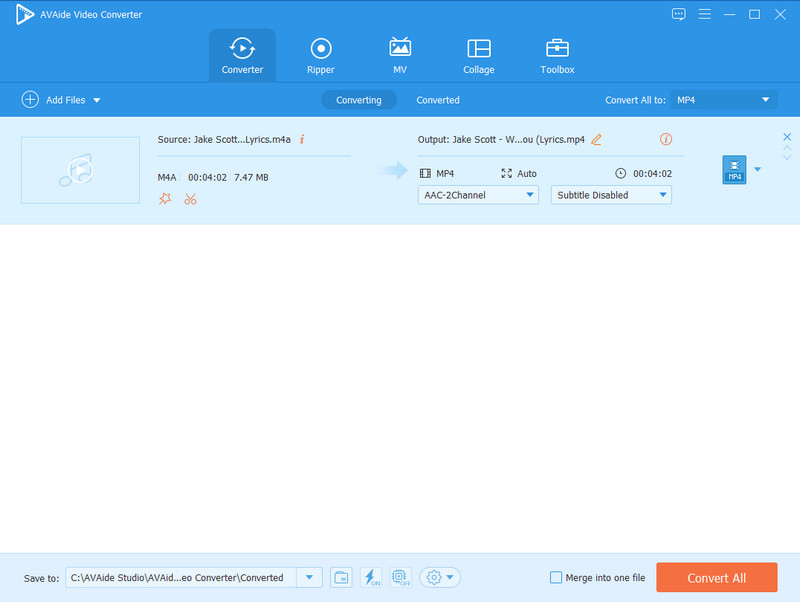800x602 pixels.
Task: Click the scissors cut icon
Action: coord(190,199)
